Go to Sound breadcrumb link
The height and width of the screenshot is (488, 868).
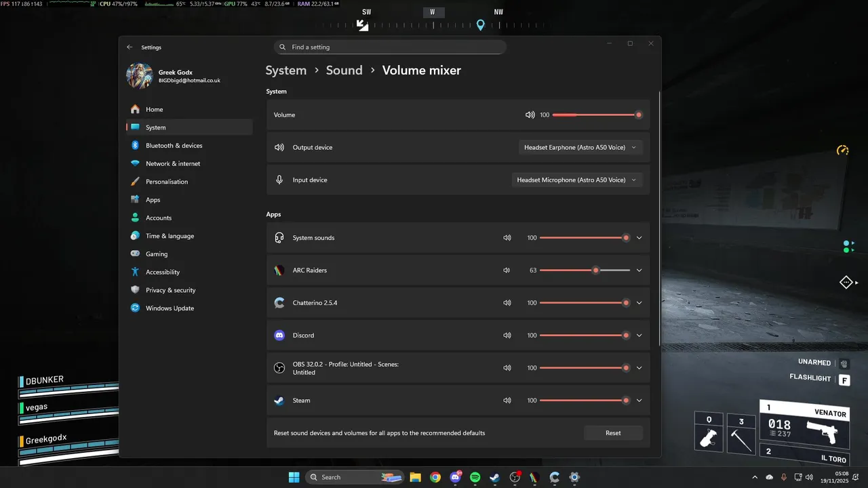[x=344, y=70]
